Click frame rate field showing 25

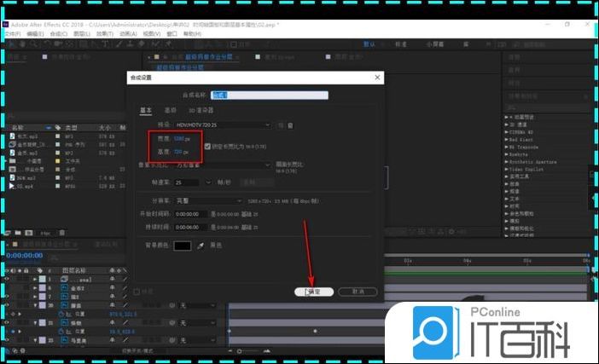click(186, 182)
